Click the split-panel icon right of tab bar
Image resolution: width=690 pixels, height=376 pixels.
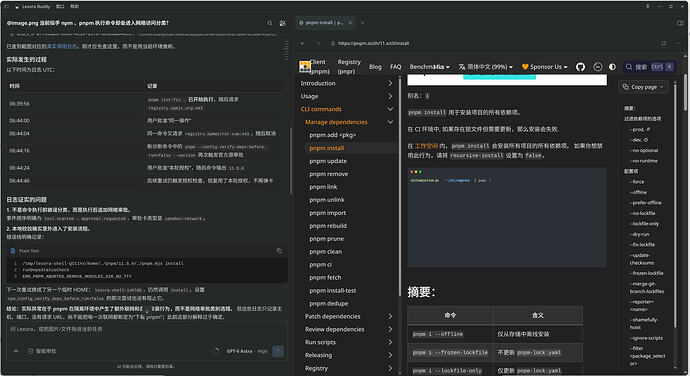(x=680, y=23)
